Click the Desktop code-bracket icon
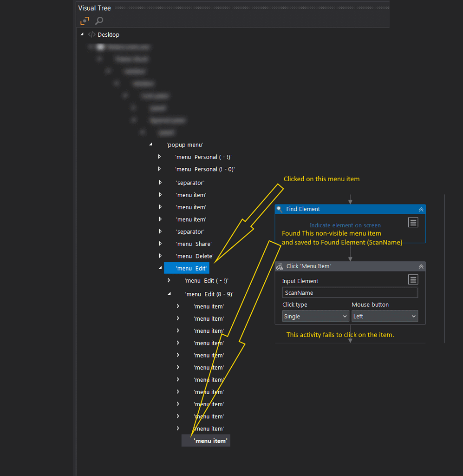This screenshot has width=463, height=476. (x=92, y=34)
